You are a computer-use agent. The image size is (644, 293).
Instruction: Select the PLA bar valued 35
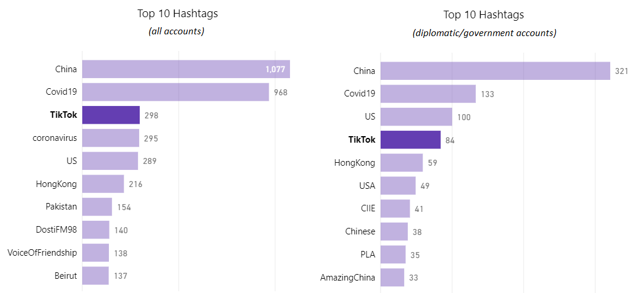tap(393, 255)
